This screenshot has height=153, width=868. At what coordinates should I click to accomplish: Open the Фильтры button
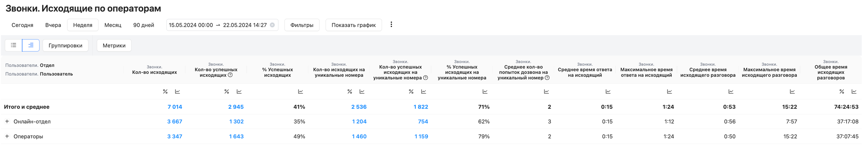click(x=301, y=25)
